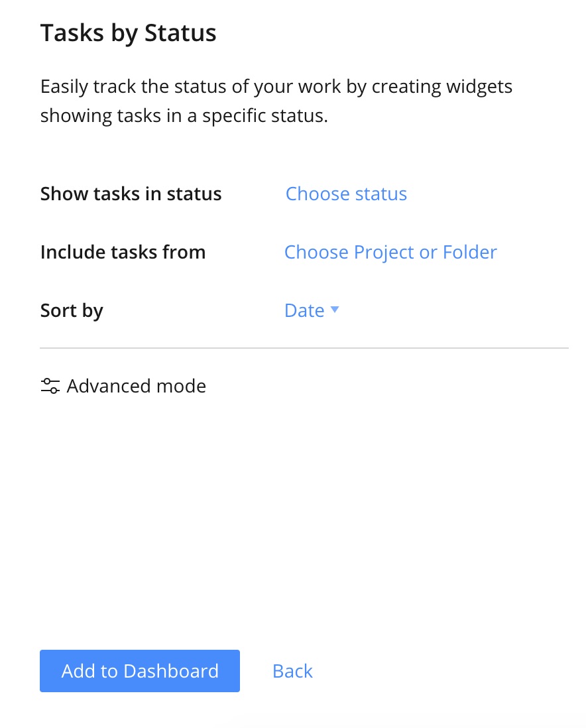
Task: Click the "Tasks by Status" heading
Action: [128, 32]
